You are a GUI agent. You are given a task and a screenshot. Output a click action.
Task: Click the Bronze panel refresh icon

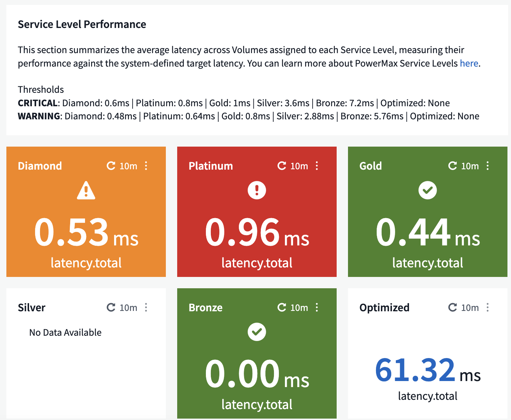tap(282, 307)
